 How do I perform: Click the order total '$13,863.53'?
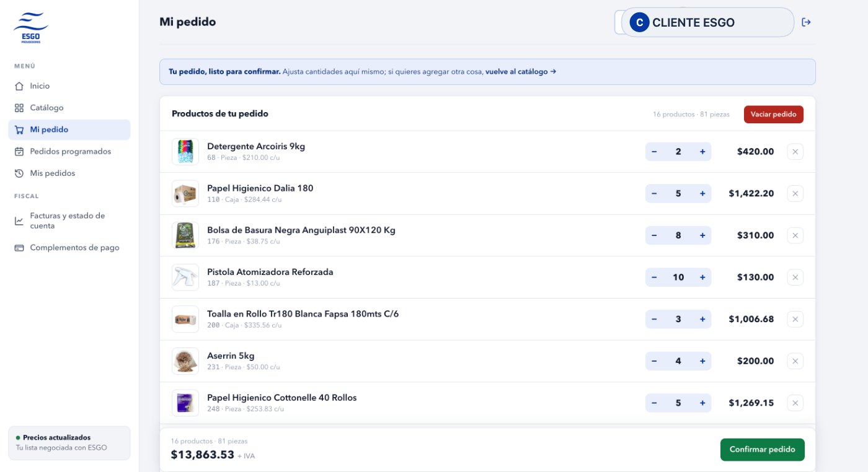[203, 455]
